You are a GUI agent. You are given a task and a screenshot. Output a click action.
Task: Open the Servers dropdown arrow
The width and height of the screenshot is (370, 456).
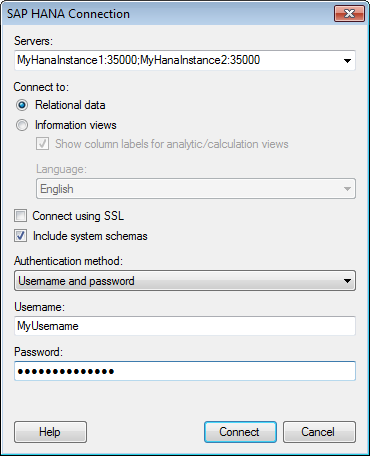347,61
